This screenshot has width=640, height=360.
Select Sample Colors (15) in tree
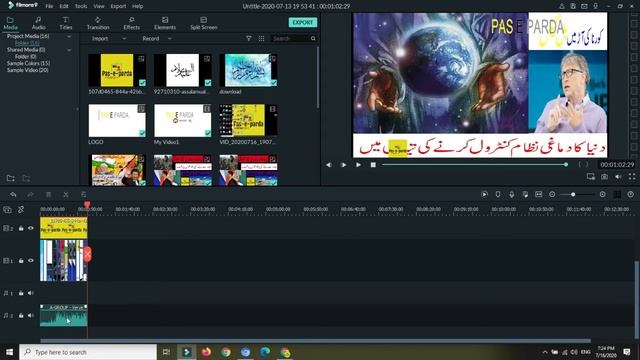pos(28,63)
